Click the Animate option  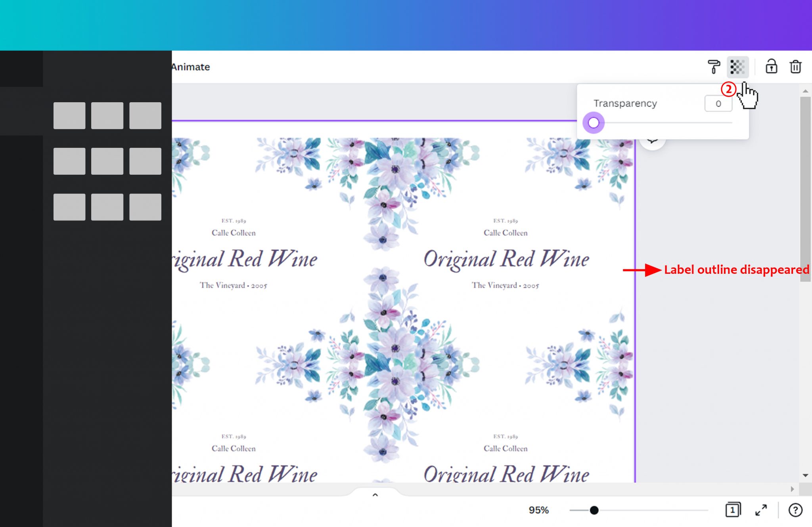coord(190,67)
